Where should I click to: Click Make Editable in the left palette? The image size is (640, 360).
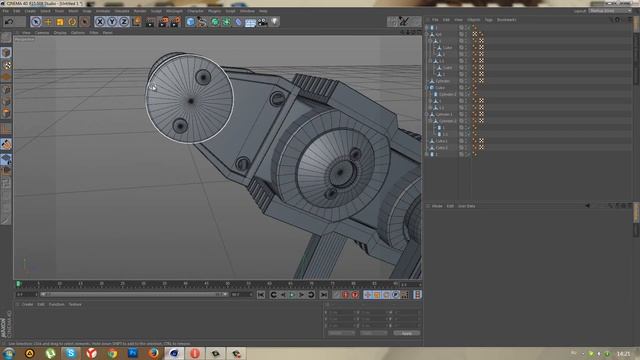point(6,38)
